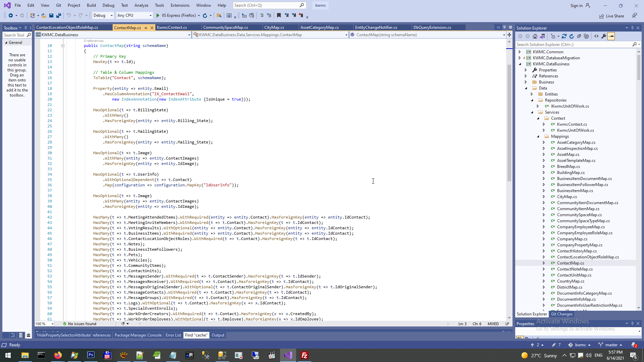The width and height of the screenshot is (644, 362).
Task: Click Sync with Active Document icon
Action: pos(564,36)
